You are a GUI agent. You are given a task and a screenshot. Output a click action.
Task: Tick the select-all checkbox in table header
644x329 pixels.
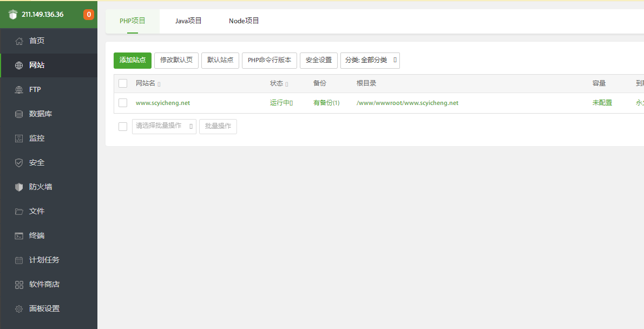pos(123,83)
